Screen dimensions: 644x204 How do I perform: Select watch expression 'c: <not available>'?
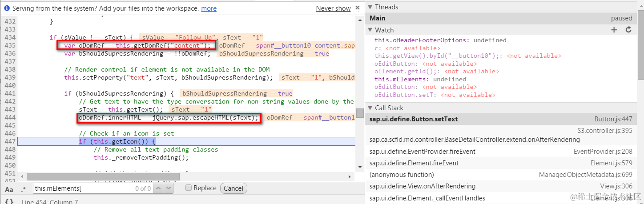[407, 48]
